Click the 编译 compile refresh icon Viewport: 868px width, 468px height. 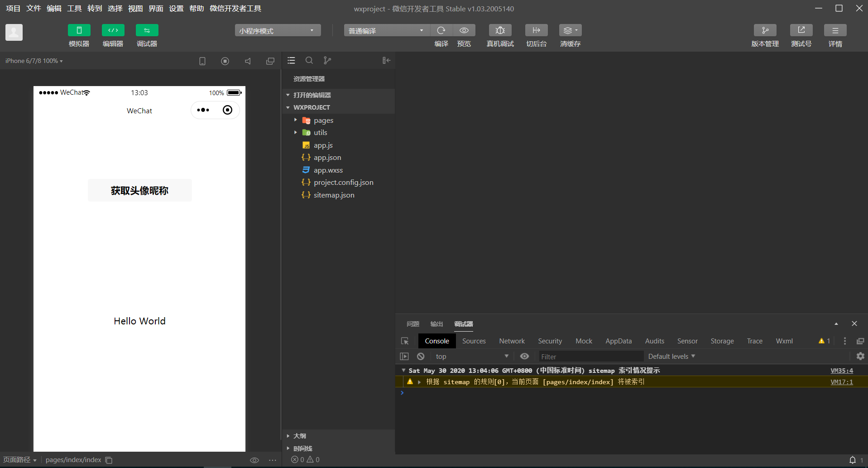(441, 30)
